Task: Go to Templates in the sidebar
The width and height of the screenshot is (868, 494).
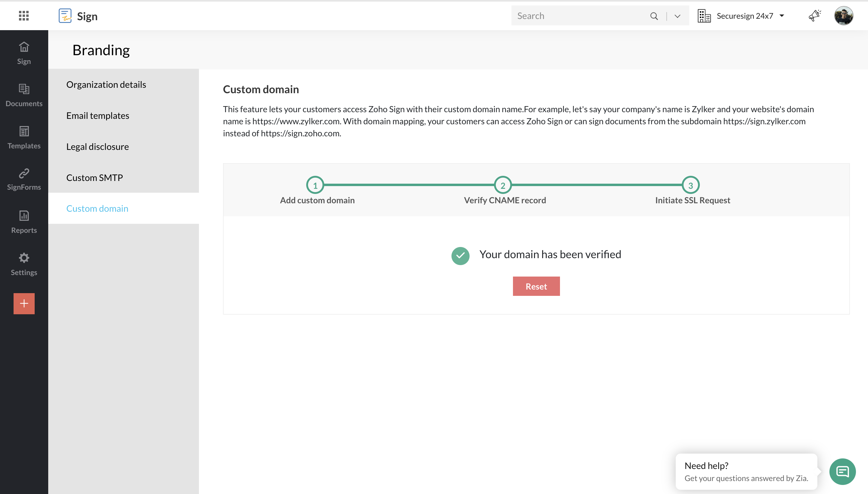Action: (x=24, y=138)
